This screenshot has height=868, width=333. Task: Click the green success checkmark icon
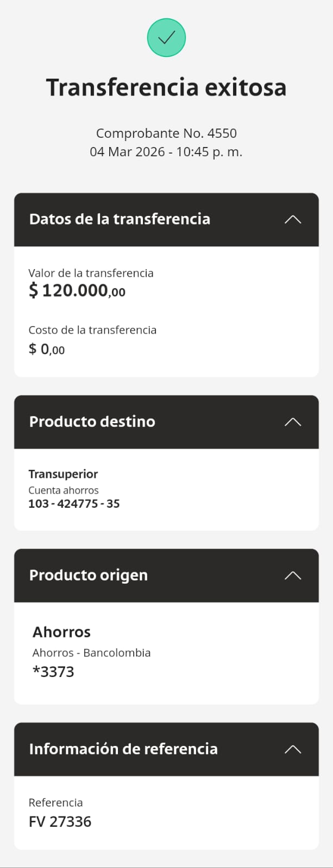pos(166,37)
